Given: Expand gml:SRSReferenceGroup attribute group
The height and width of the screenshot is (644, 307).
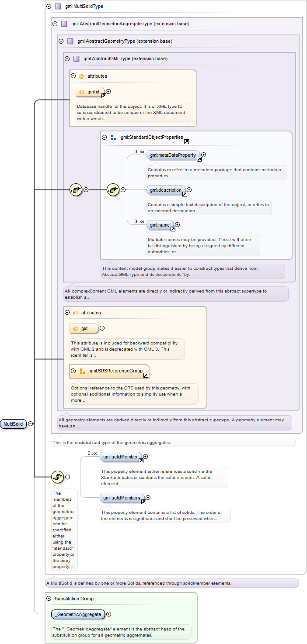Looking at the screenshot, I should click(x=73, y=371).
